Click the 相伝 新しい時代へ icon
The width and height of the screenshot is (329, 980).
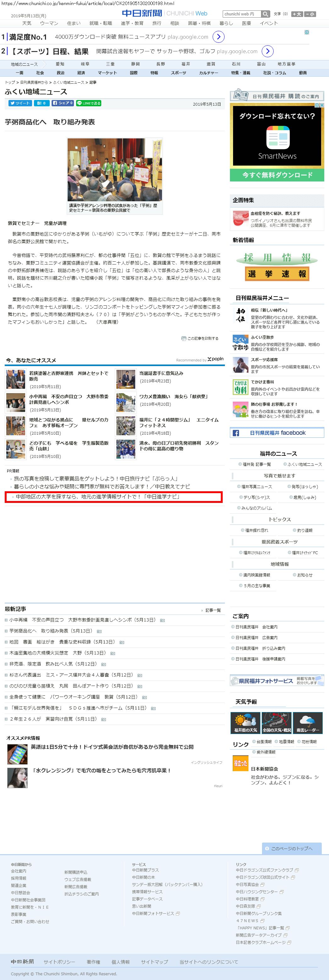coord(240,316)
